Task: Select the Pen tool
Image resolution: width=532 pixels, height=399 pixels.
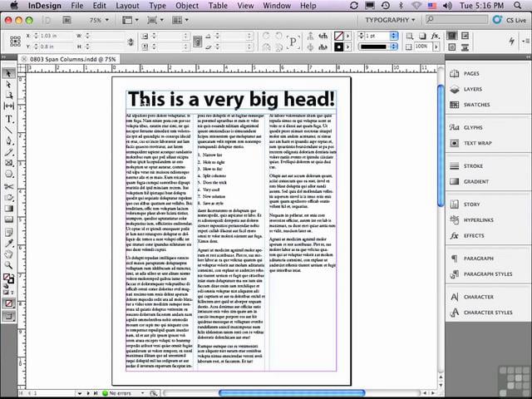Action: (8, 141)
